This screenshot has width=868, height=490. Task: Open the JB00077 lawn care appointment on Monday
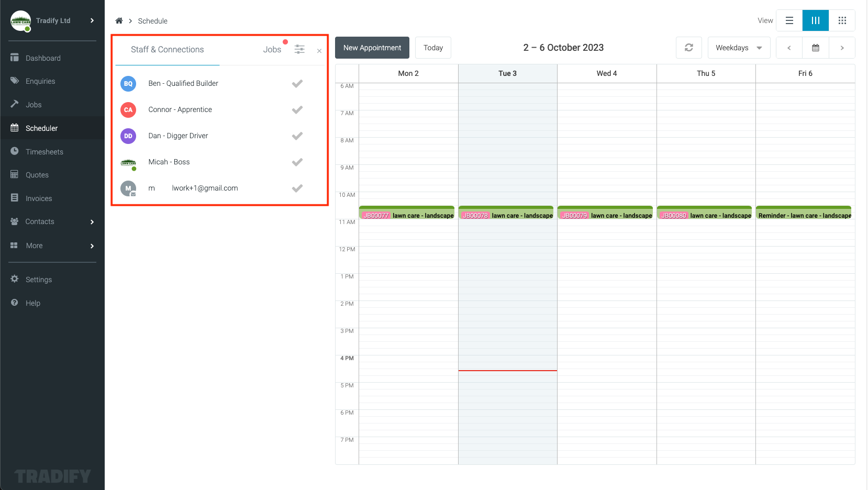[x=407, y=215]
